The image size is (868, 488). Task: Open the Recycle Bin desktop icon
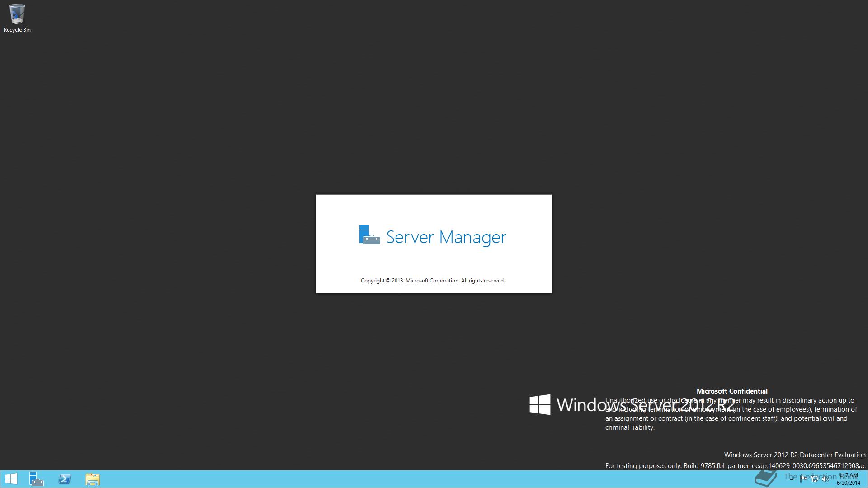(x=17, y=18)
